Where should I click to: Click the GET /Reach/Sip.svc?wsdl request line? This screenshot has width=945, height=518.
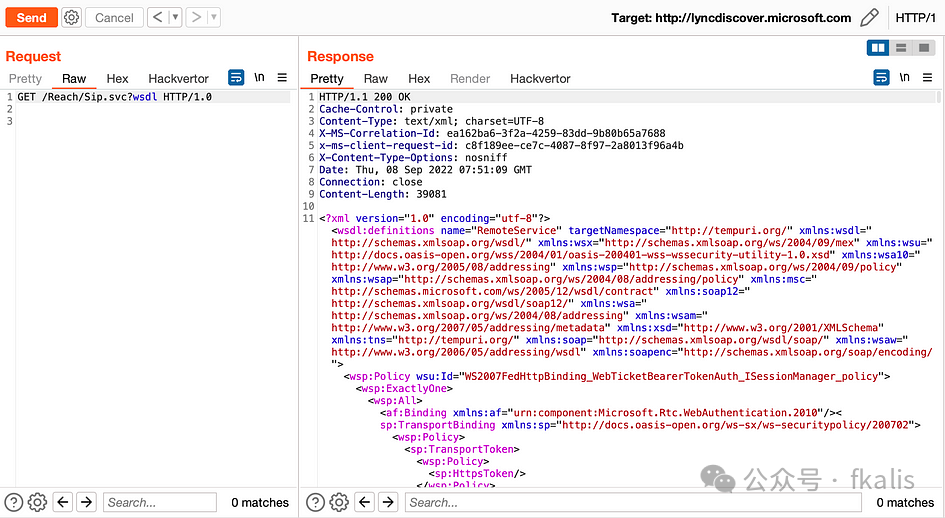(x=115, y=96)
